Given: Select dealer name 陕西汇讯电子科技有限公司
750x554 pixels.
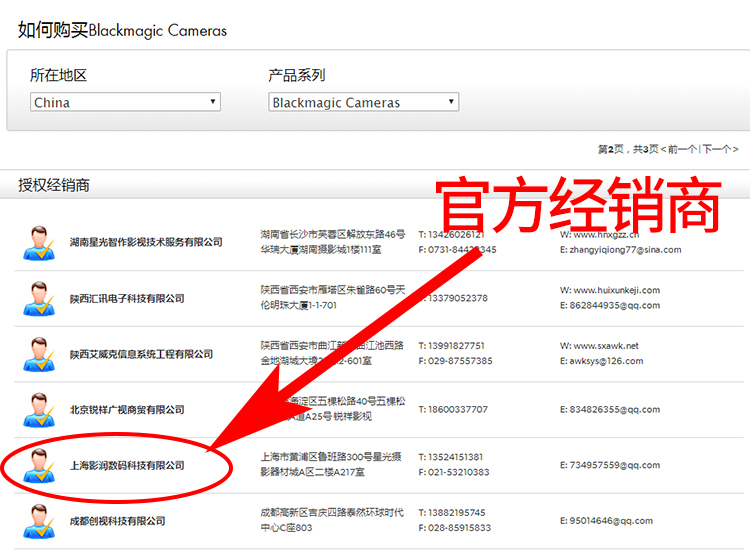Looking at the screenshot, I should pyautogui.click(x=127, y=299).
